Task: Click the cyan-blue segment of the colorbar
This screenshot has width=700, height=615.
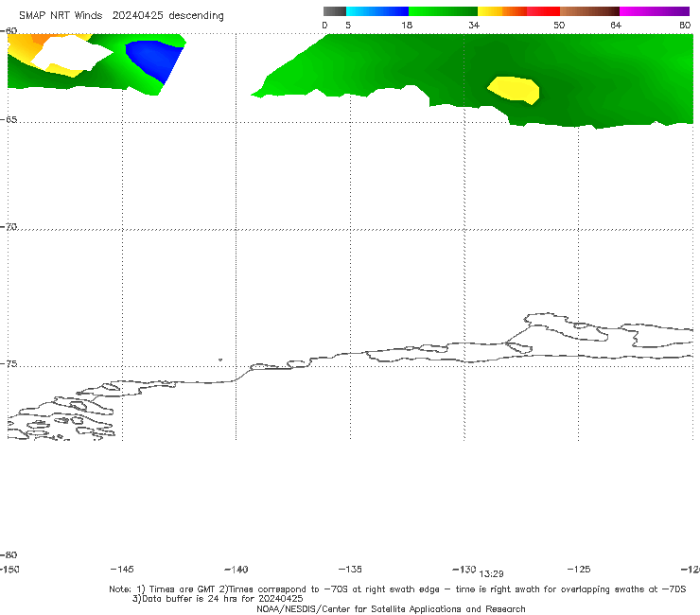Action: coord(377,11)
